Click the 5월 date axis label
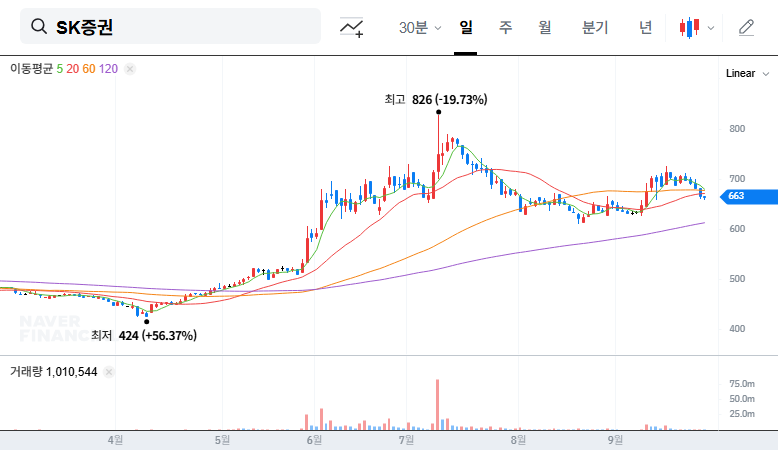This screenshot has height=450, width=778. (x=222, y=440)
